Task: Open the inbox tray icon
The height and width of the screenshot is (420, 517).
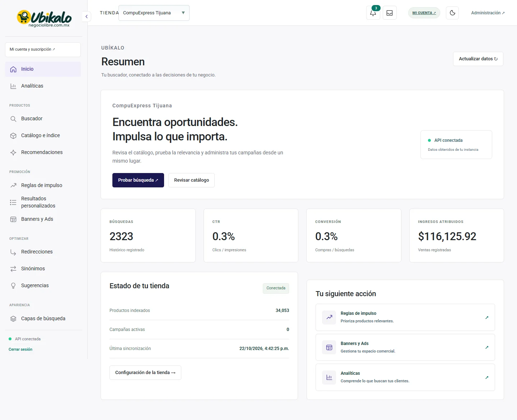Action: tap(390, 13)
